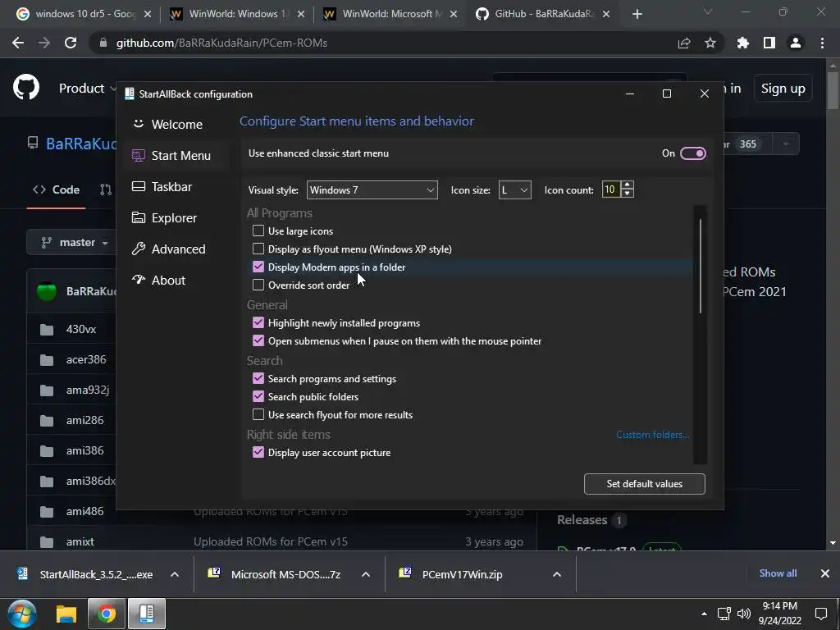Open the amixt folder row
The image size is (840, 630).
[x=80, y=541]
